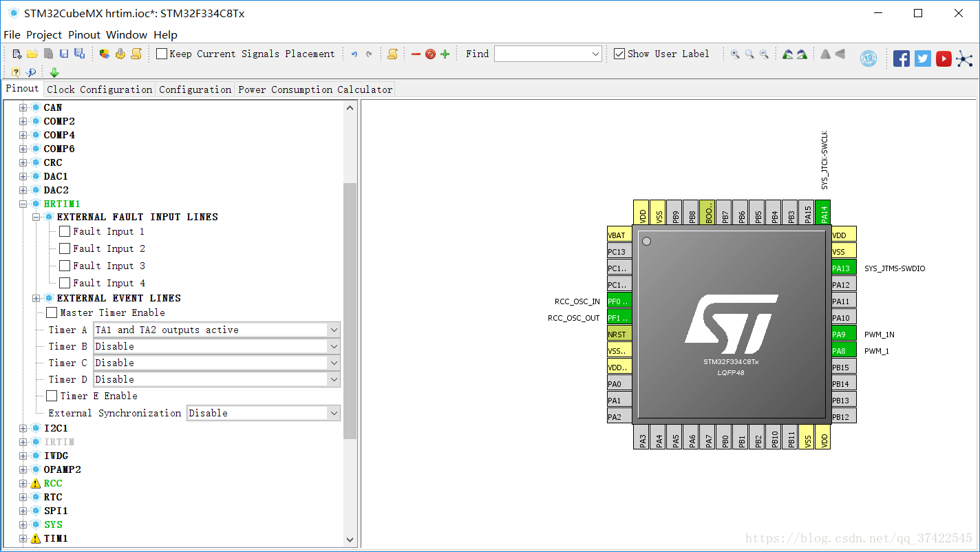Screen dimensions: 980x552
Task: Uncheck Show User Label checkbox
Action: [619, 54]
